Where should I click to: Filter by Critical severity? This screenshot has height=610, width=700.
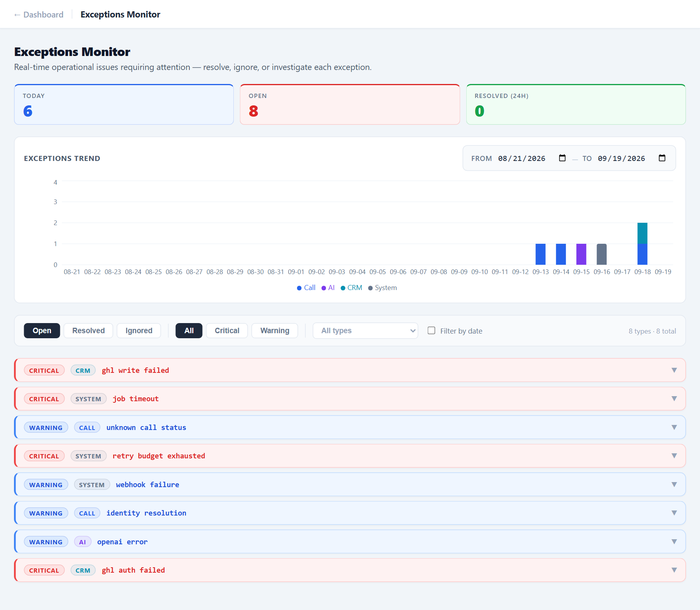click(x=227, y=330)
